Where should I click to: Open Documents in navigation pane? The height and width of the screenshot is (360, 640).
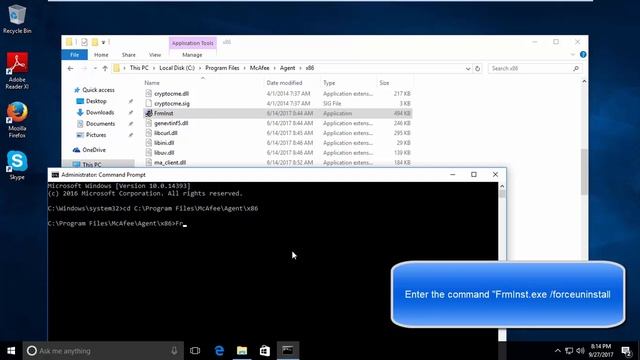coord(100,124)
